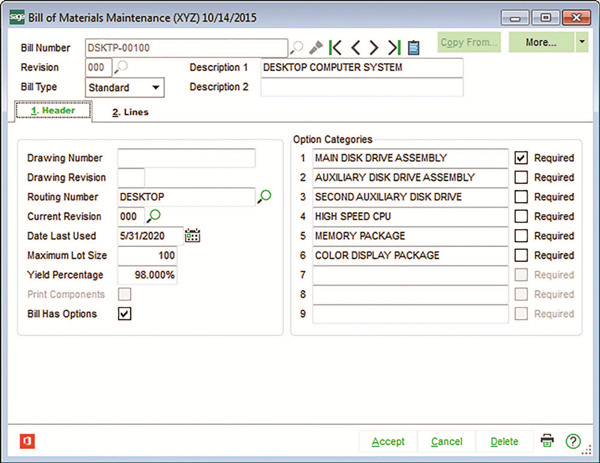Click the Color Display Package field
600x463 pixels.
pos(411,256)
